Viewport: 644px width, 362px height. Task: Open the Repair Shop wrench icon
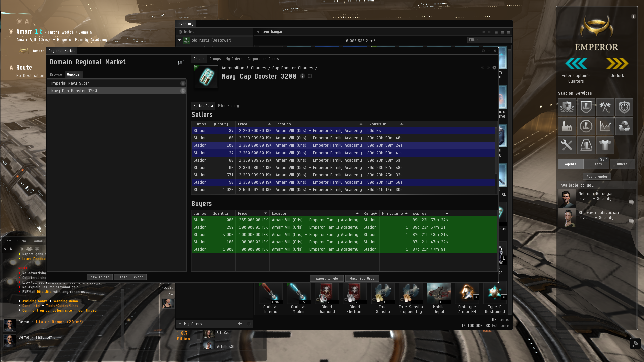567,145
